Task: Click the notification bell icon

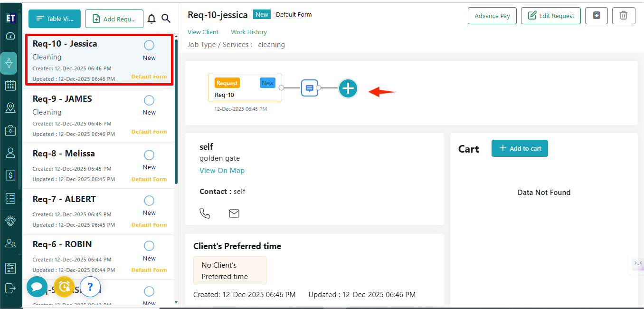Action: click(x=152, y=19)
